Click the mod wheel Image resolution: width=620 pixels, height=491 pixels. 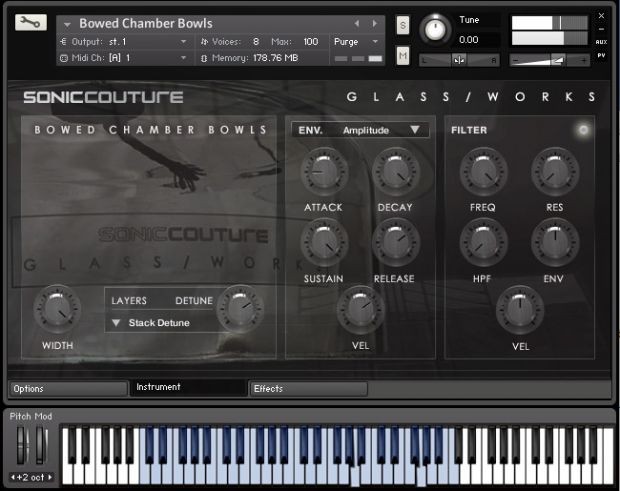(41, 445)
